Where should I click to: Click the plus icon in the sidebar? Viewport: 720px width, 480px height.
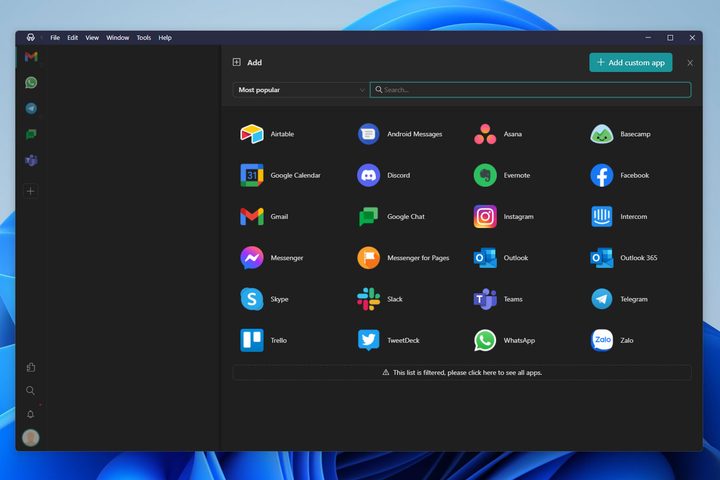tap(31, 191)
